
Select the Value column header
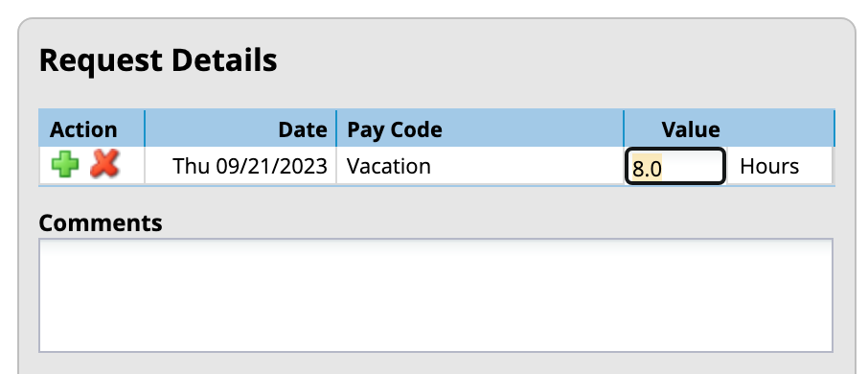pyautogui.click(x=691, y=129)
